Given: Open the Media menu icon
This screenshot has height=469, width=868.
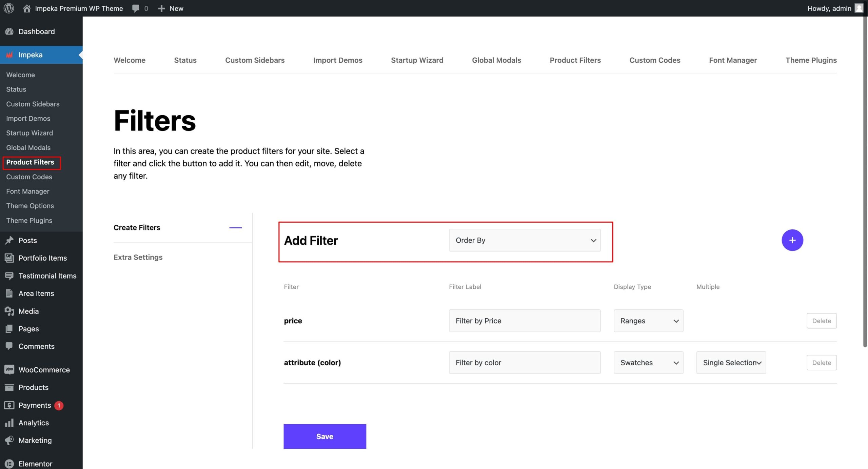Looking at the screenshot, I should [x=9, y=311].
